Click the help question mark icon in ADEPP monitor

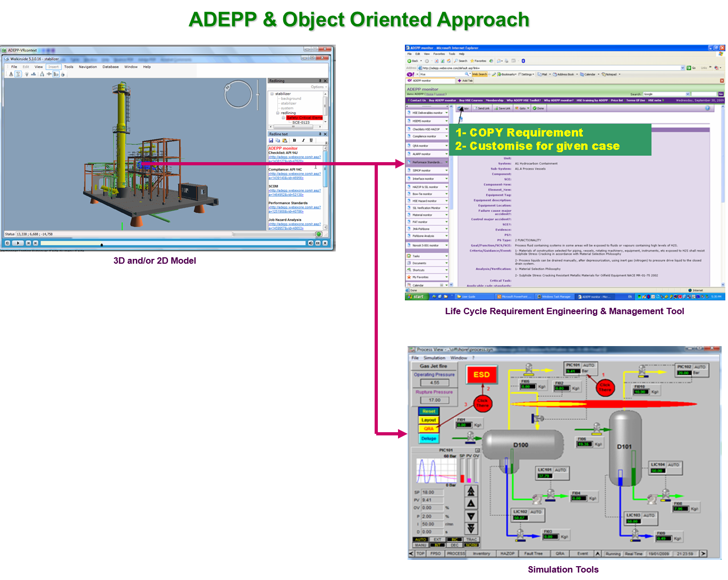coord(707,108)
